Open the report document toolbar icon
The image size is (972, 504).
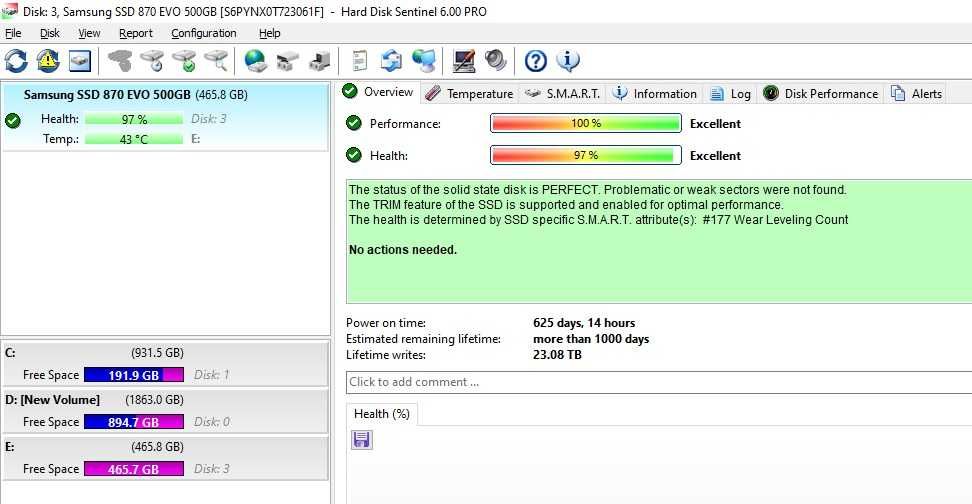click(360, 61)
